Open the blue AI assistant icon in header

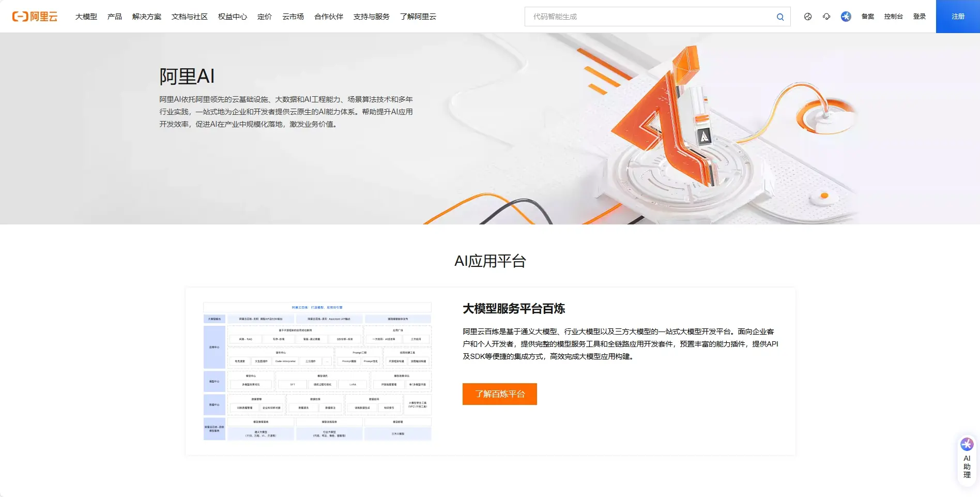click(x=846, y=17)
